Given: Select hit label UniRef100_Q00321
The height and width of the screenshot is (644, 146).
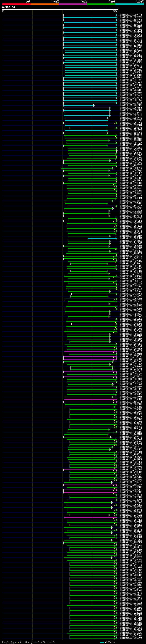Looking at the screenshot, I should (x=131, y=605).
